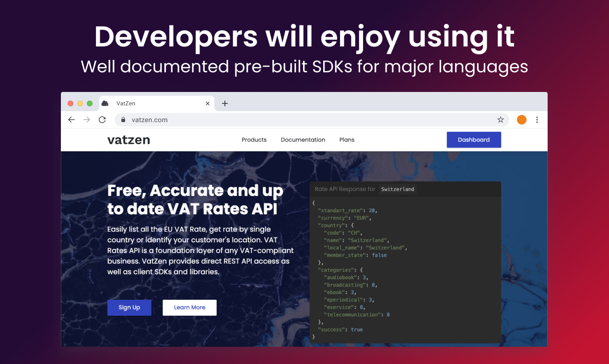
Task: Click the "success": true line
Action: coord(340,330)
